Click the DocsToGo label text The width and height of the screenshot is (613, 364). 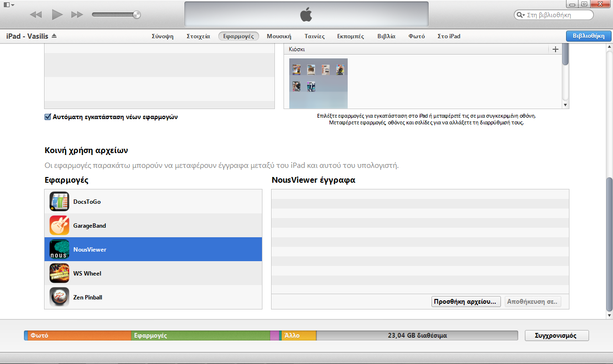coord(87,201)
